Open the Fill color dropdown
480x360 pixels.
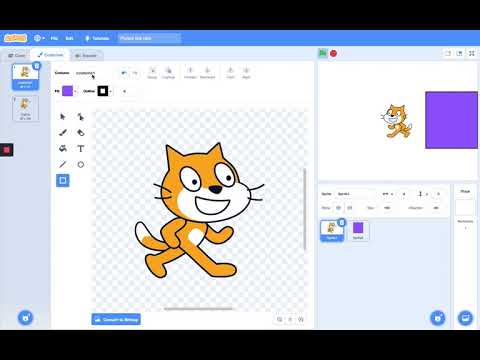[69, 91]
